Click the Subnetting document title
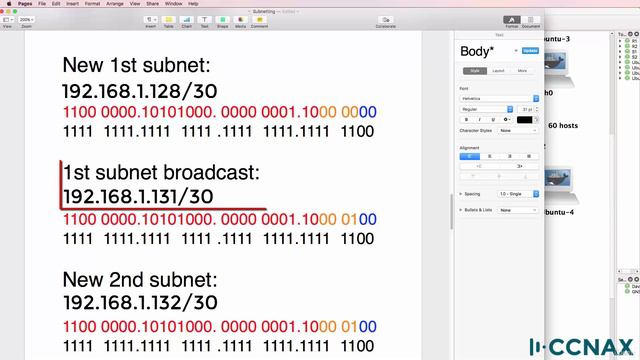This screenshot has height=360, width=640. 264,11
